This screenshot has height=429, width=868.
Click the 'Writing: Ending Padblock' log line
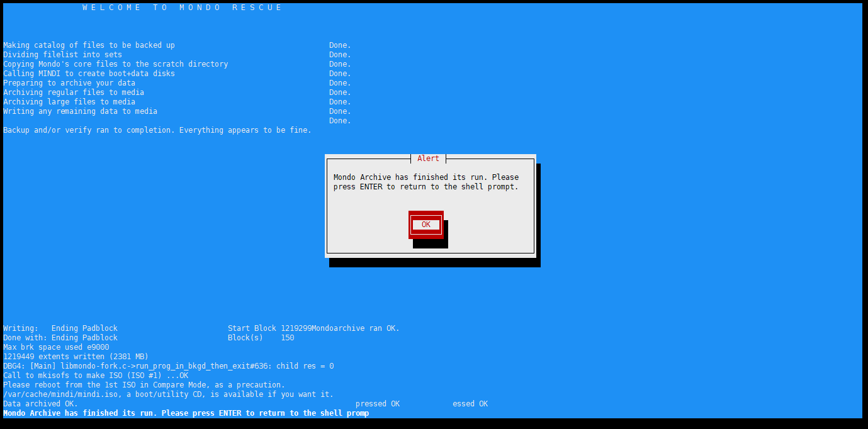60,328
